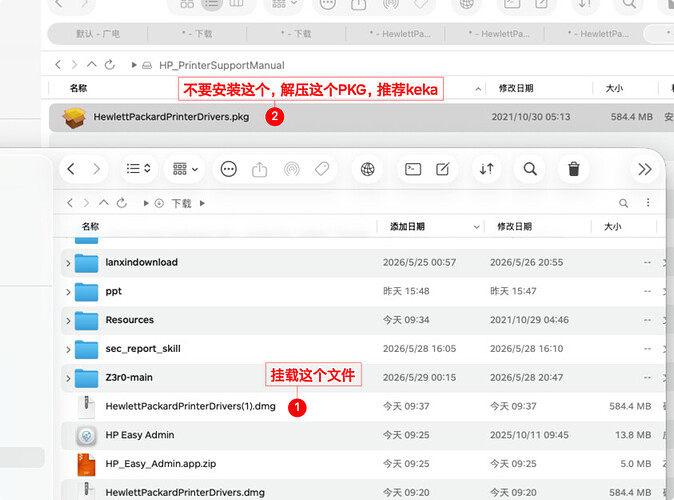The height and width of the screenshot is (500, 674).
Task: Click the Share icon in front toolbar
Action: 259,169
